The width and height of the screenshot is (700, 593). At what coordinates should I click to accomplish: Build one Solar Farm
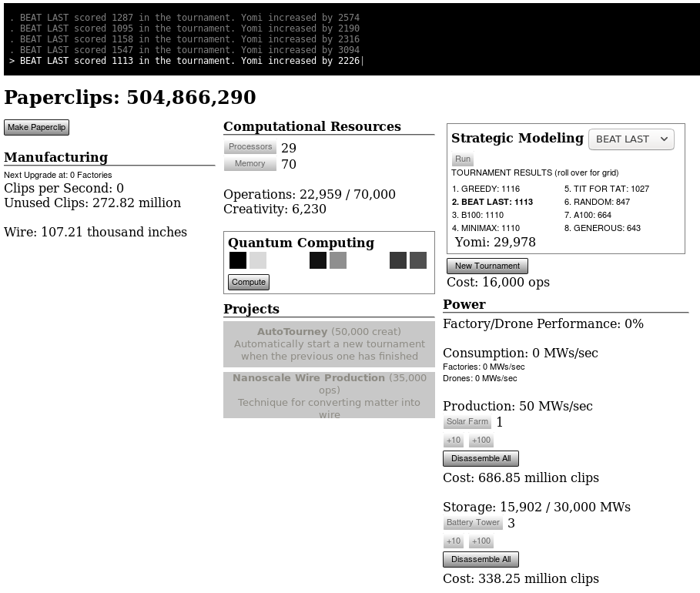tap(467, 421)
